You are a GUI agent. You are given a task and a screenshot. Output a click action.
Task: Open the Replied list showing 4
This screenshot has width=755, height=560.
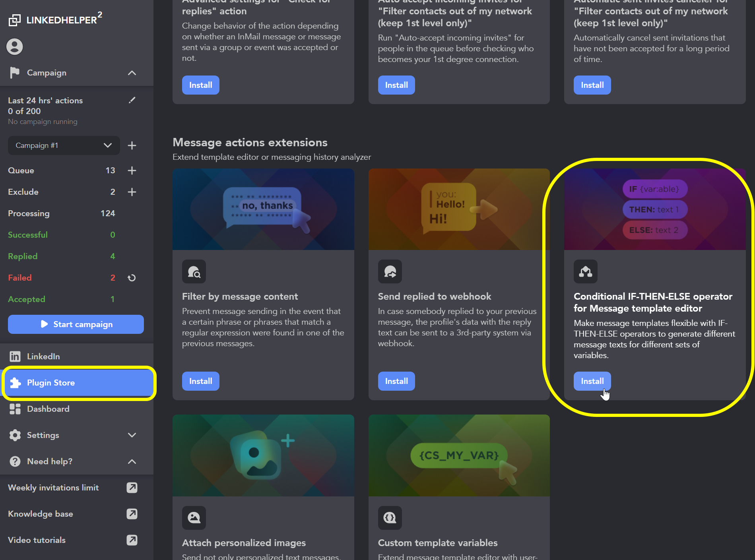pyautogui.click(x=61, y=256)
